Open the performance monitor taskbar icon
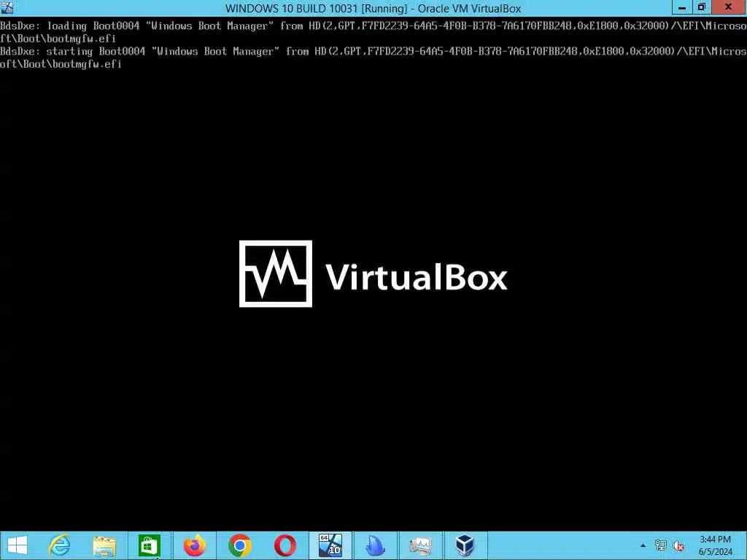This screenshot has width=747, height=560. [420, 545]
